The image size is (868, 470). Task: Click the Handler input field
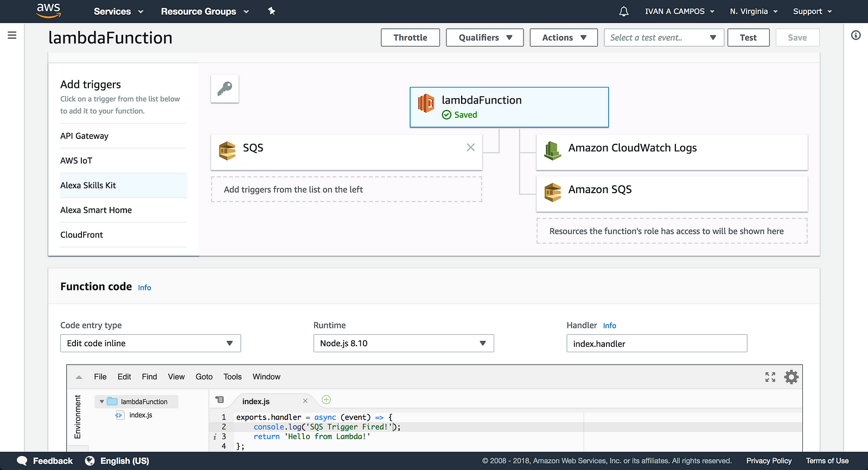point(656,344)
